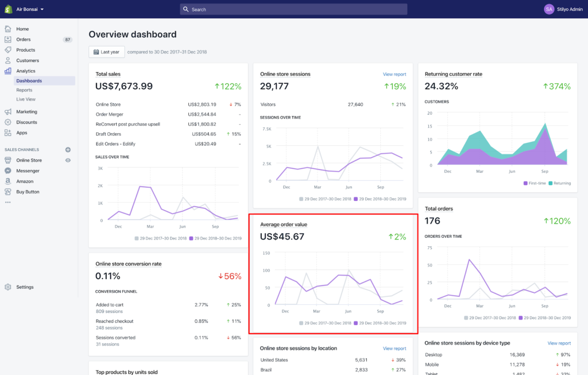The height and width of the screenshot is (375, 588).
Task: Open Discounts menu item
Action: [x=26, y=122]
